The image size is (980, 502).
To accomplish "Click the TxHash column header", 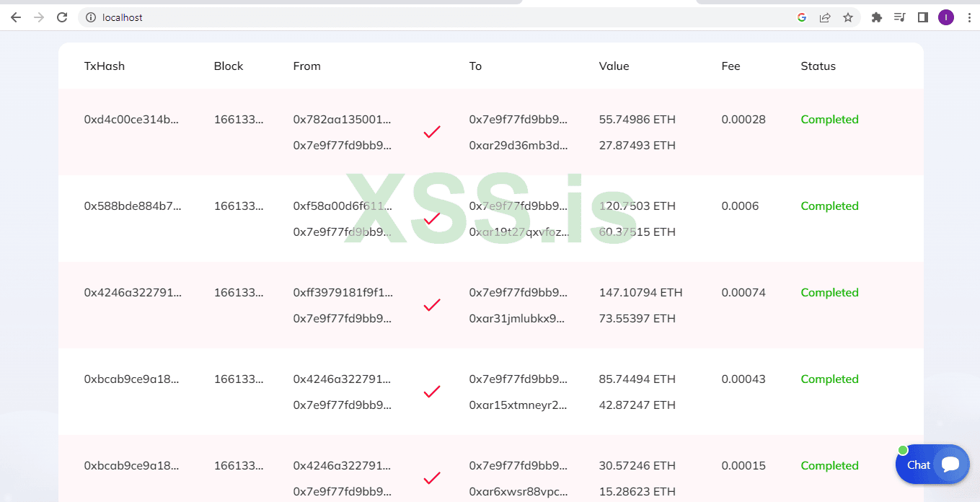I will point(105,66).
